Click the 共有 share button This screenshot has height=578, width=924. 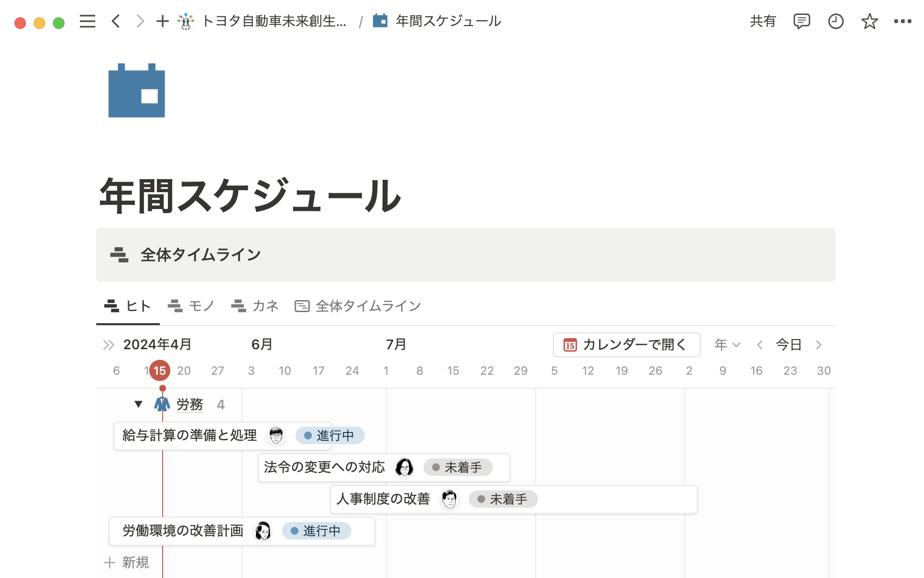coord(762,21)
